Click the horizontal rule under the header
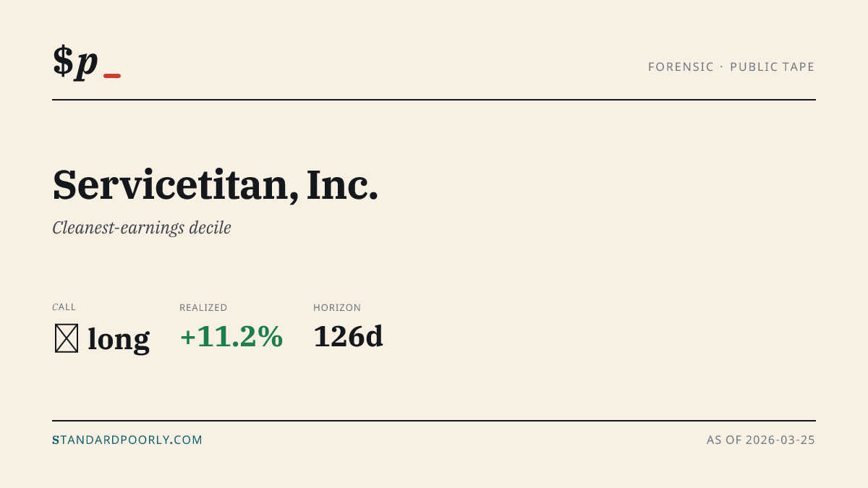868x488 pixels. 434,100
